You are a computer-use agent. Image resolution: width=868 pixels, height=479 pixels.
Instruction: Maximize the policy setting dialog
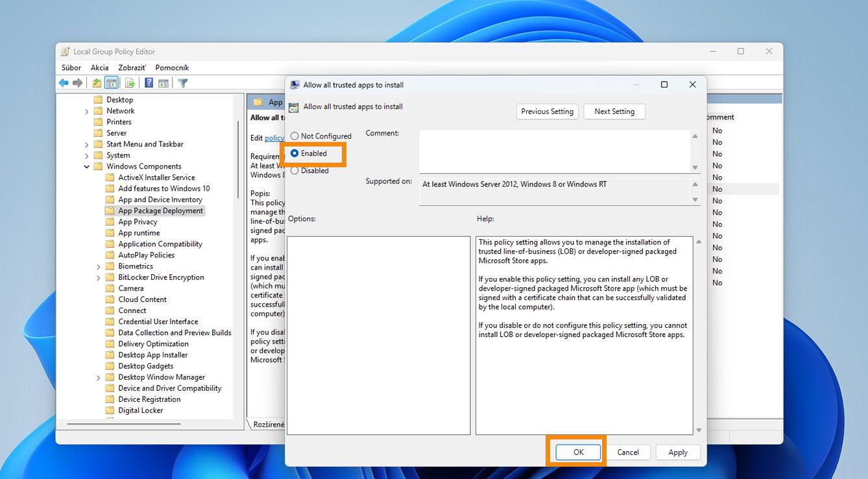click(x=664, y=85)
